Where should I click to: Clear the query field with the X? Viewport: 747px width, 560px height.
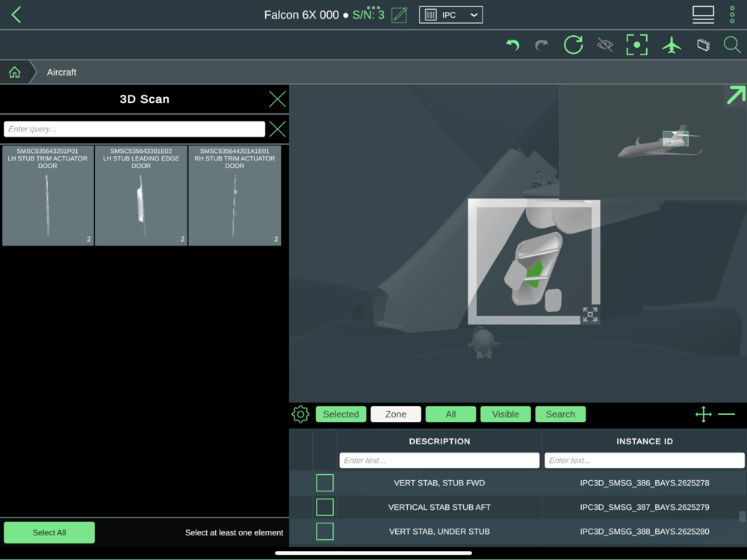point(277,129)
